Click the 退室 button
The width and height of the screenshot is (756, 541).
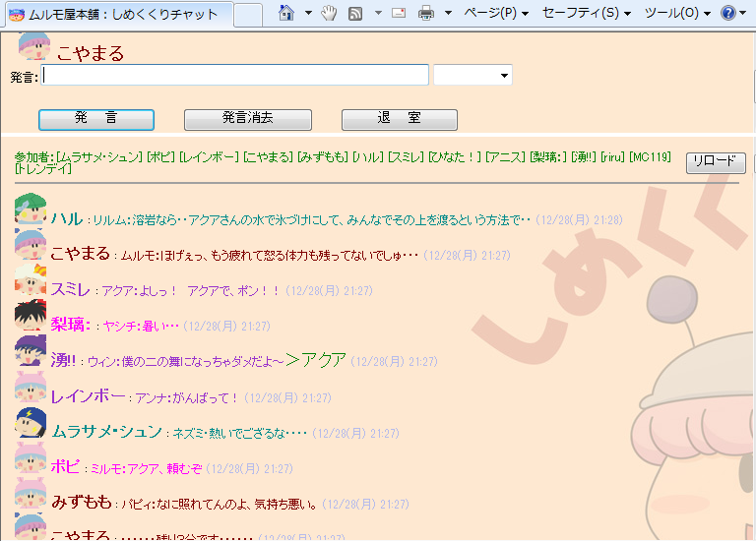(x=400, y=119)
